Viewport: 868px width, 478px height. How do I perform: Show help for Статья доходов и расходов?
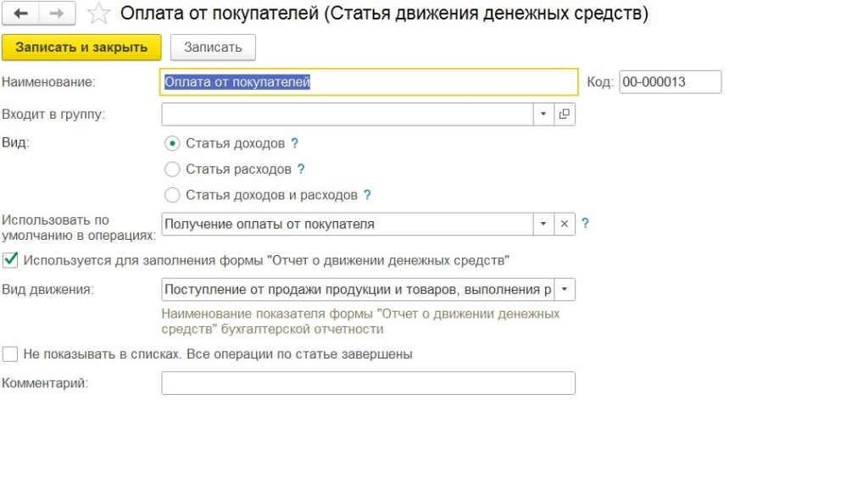coord(367,195)
